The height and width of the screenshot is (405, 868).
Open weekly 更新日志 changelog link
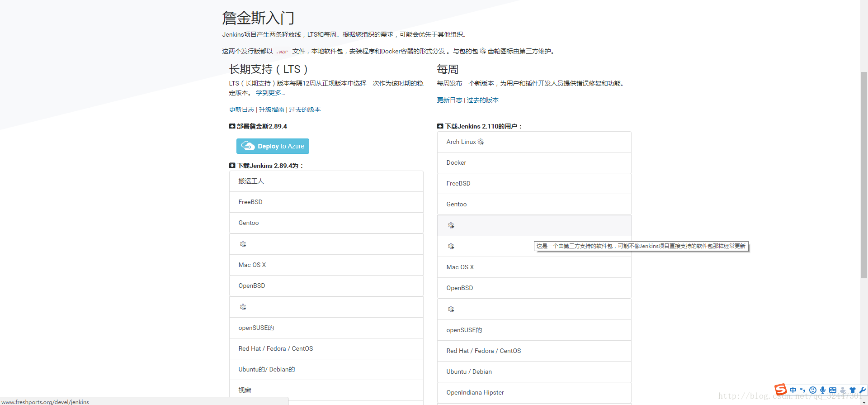[x=449, y=100]
